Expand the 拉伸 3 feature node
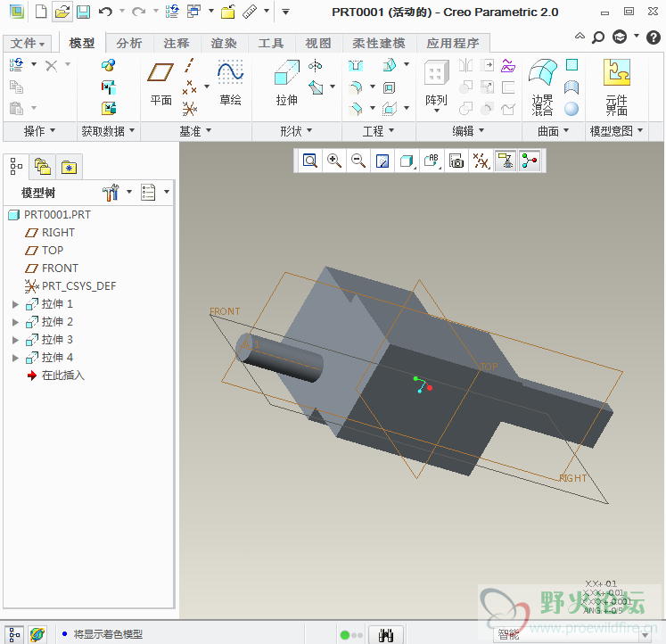Screen dimensions: 666x644 tap(15, 340)
